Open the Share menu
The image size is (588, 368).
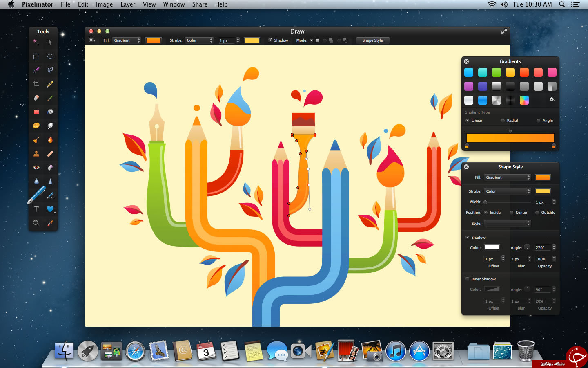coord(200,4)
